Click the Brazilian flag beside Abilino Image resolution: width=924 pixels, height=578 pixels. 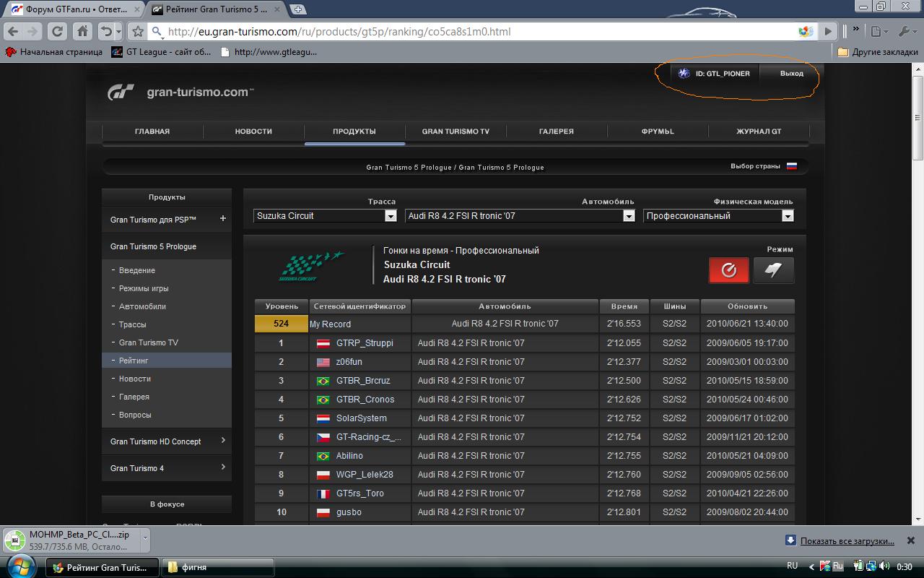(323, 456)
